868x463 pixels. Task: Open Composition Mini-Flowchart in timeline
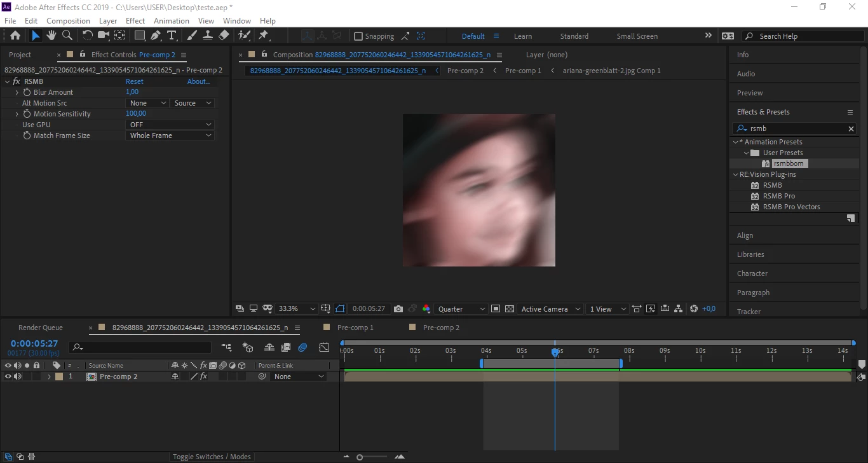[x=226, y=347]
